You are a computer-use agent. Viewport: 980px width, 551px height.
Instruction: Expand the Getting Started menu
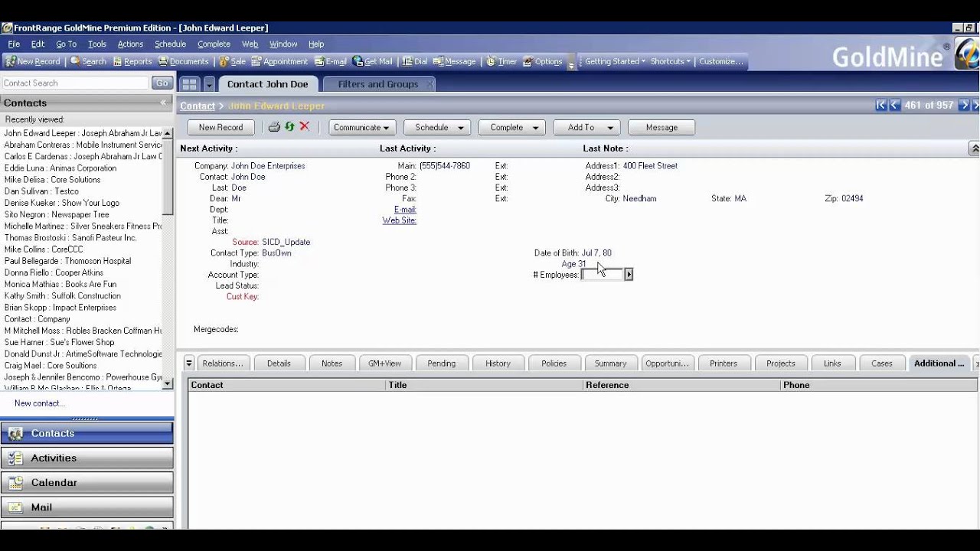point(615,61)
